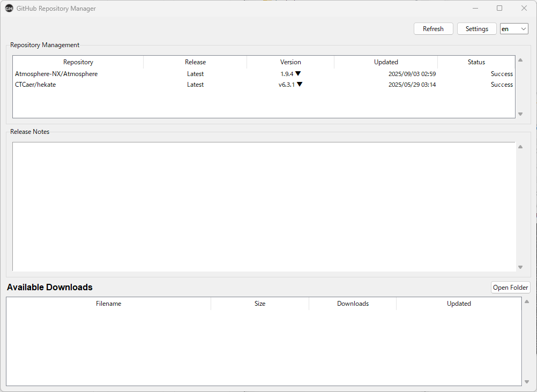
Task: Click inside the Release Notes text area
Action: (x=264, y=206)
